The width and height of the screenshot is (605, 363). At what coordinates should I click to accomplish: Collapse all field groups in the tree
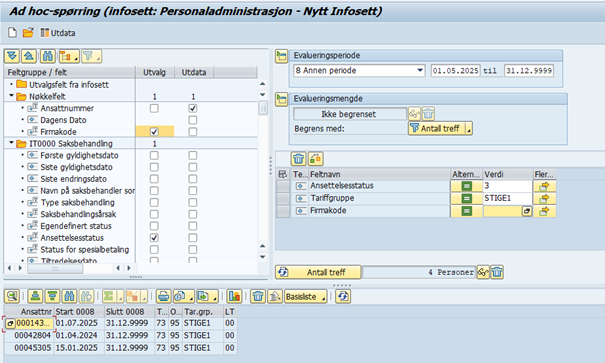pyautogui.click(x=29, y=56)
